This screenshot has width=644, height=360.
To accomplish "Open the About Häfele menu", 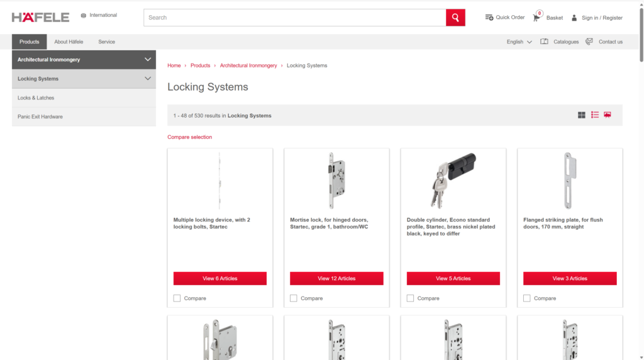I will [x=69, y=42].
